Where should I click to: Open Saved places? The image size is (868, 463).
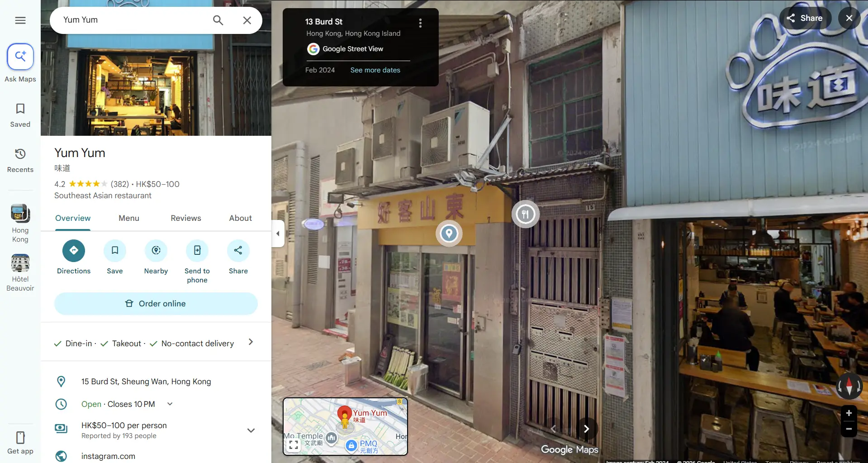pyautogui.click(x=20, y=115)
